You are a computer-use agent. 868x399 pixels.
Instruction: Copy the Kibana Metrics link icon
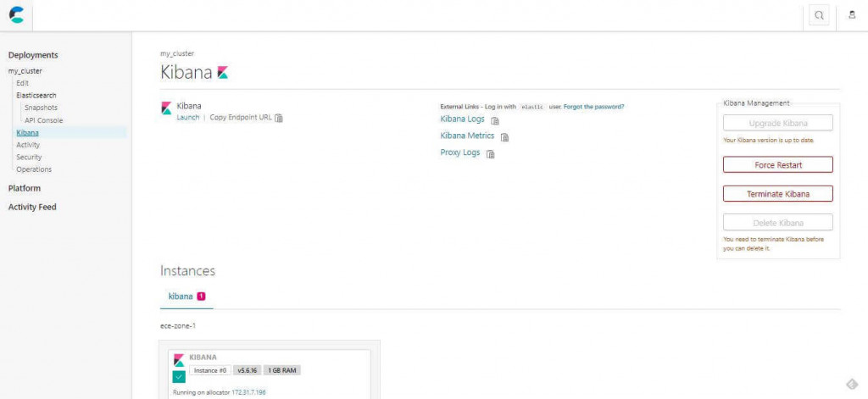point(504,137)
